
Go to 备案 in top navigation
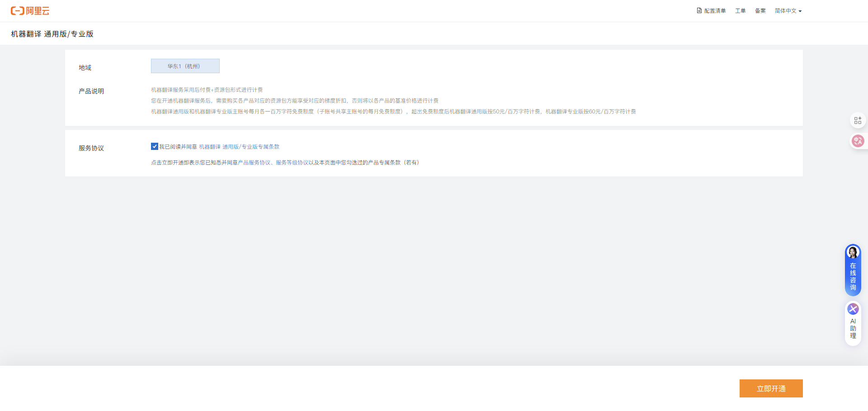pos(760,11)
